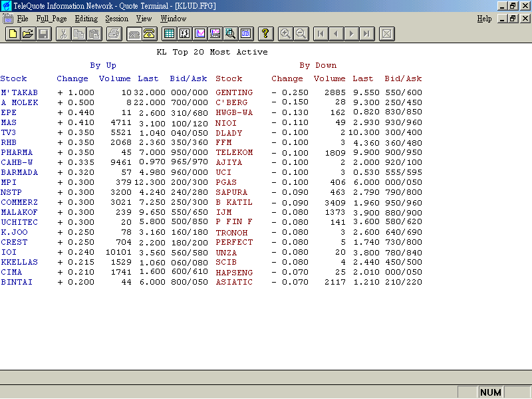532x399 pixels.
Task: Click the Cut scissors icon
Action: (63, 34)
